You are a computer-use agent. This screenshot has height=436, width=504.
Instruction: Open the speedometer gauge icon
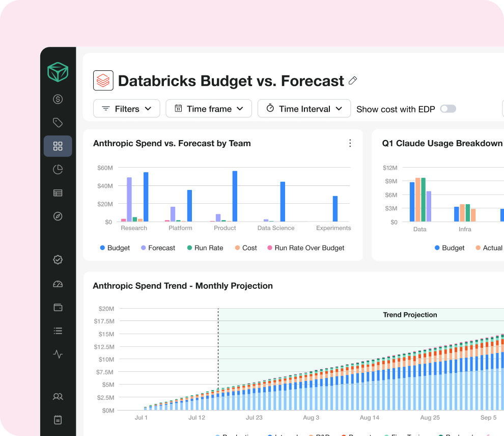coord(58,284)
